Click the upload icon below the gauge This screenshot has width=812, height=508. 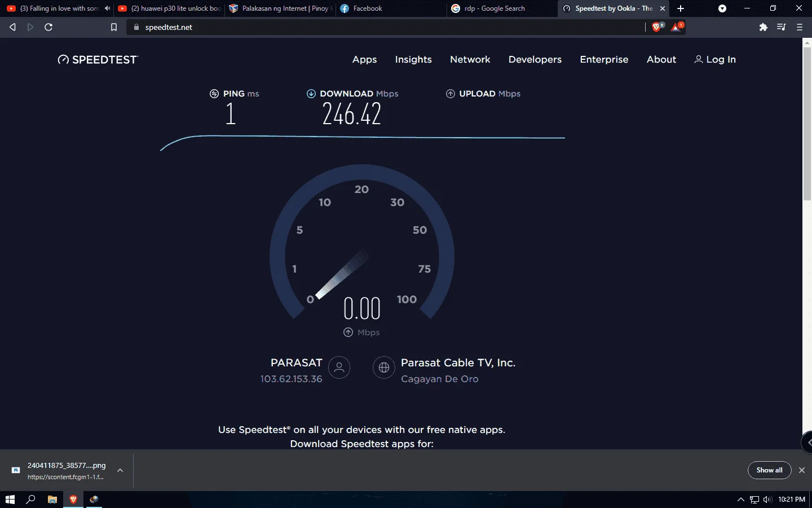pyautogui.click(x=348, y=332)
